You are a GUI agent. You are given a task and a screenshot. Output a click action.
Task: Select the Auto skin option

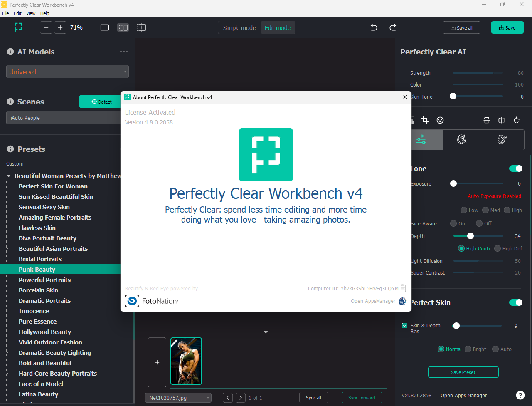pos(495,349)
